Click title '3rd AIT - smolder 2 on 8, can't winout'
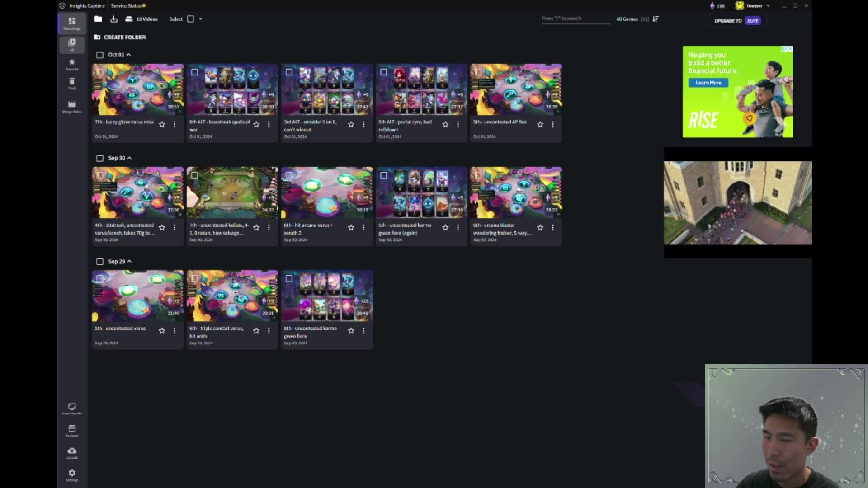 click(x=310, y=126)
